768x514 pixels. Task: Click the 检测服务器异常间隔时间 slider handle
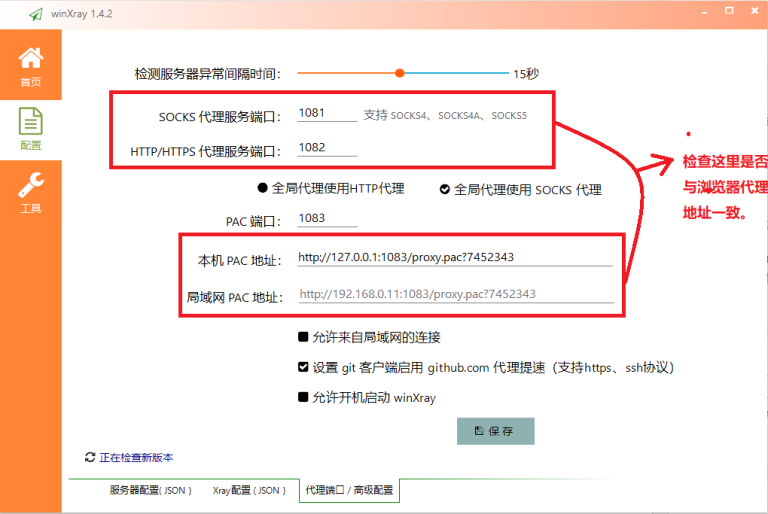pos(400,73)
